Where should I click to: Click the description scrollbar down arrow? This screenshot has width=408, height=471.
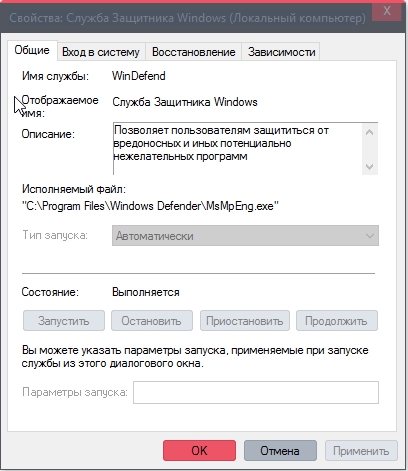369,166
